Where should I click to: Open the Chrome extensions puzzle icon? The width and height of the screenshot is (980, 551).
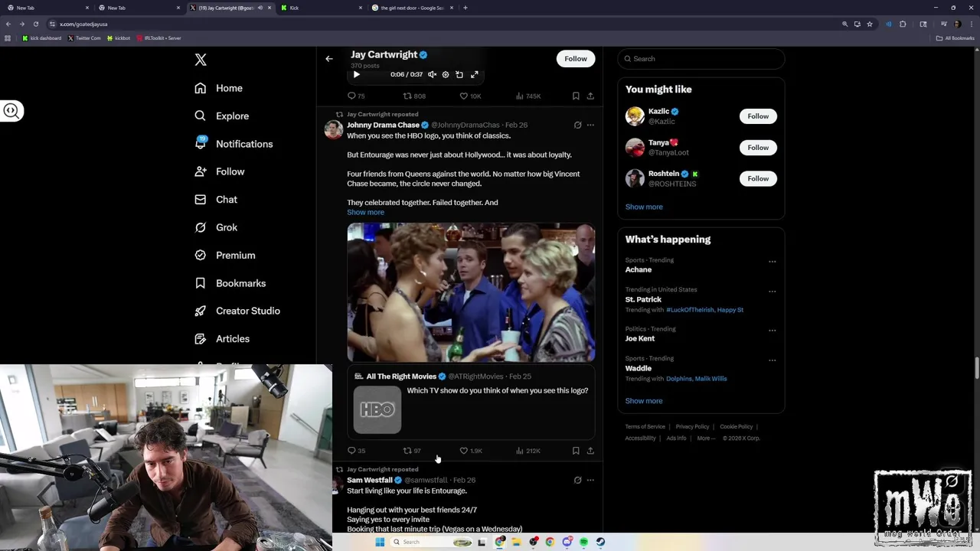tap(903, 24)
